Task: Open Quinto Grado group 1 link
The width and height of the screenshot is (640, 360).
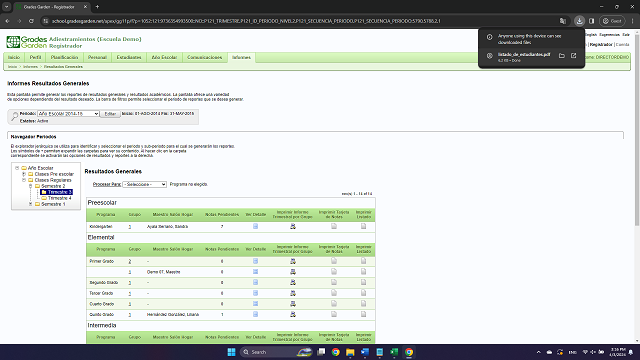Action: click(130, 315)
